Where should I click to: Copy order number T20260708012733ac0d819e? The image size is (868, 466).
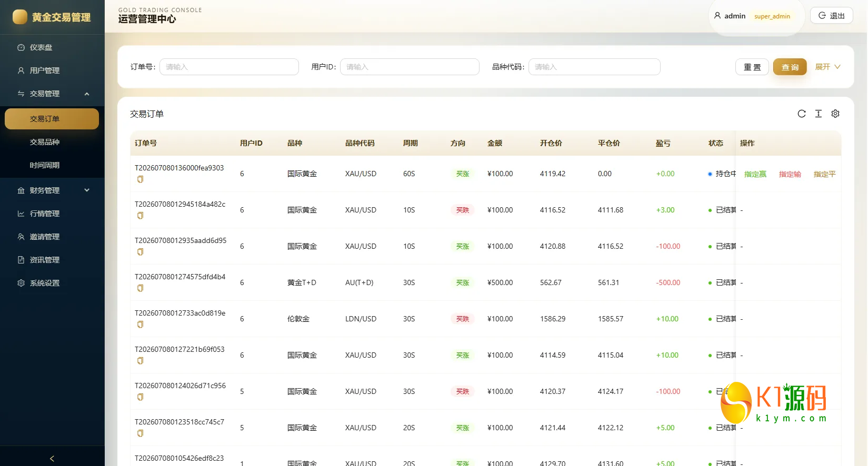pos(141,325)
